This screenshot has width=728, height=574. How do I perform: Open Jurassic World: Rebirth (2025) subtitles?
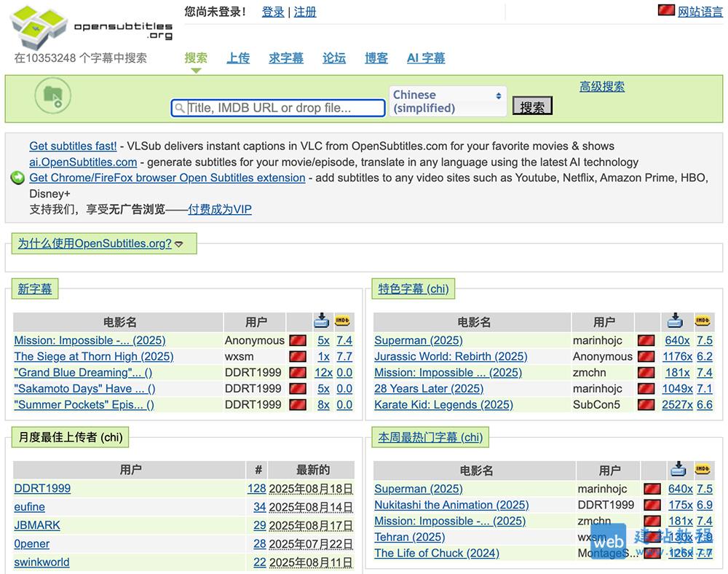[x=451, y=357]
